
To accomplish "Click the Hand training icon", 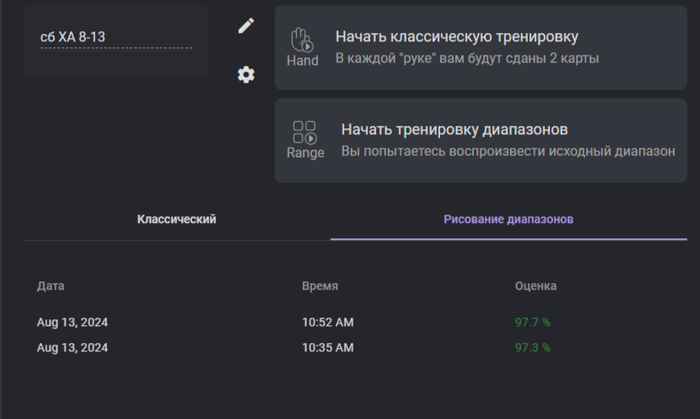I will (x=302, y=47).
